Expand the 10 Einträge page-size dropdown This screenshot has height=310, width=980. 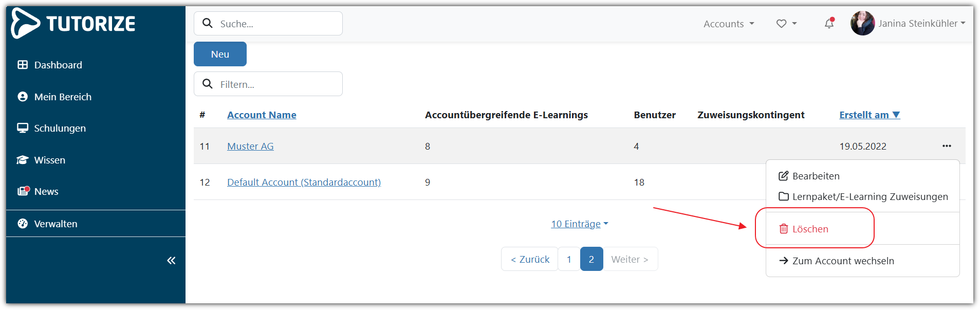(x=579, y=224)
